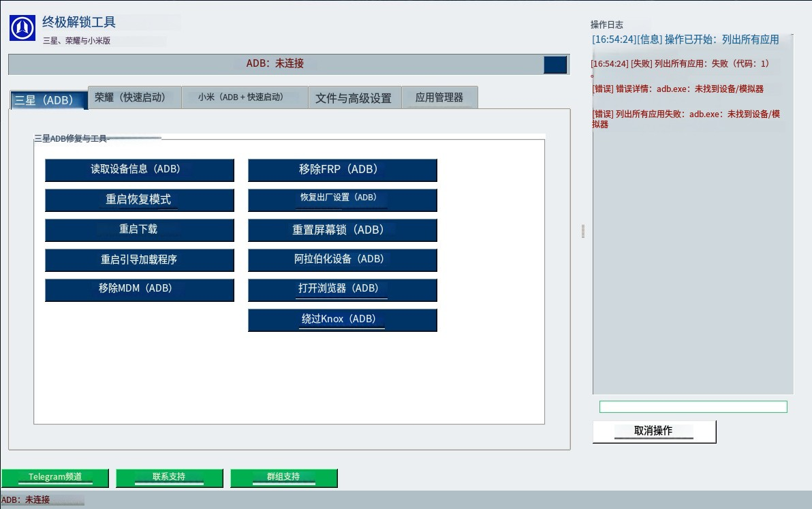
Task: Perform 恢复出厂设置（ADB）
Action: click(x=342, y=200)
